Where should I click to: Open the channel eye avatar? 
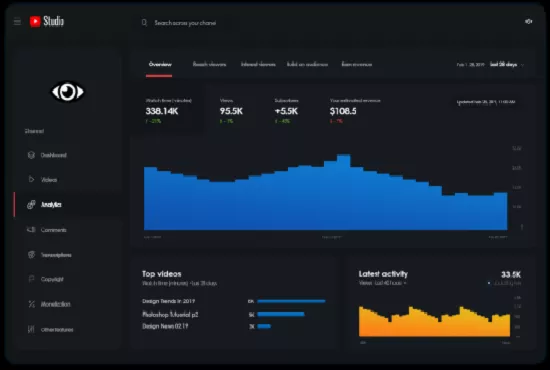(67, 92)
